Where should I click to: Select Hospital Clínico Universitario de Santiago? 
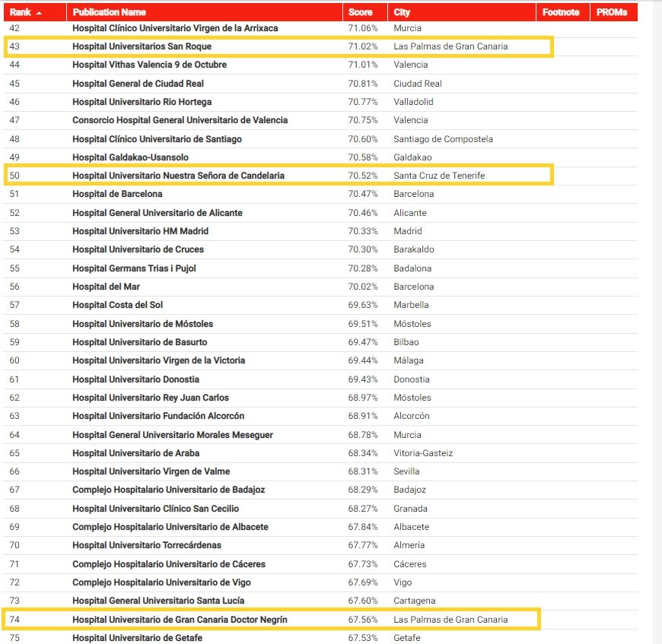click(x=157, y=139)
